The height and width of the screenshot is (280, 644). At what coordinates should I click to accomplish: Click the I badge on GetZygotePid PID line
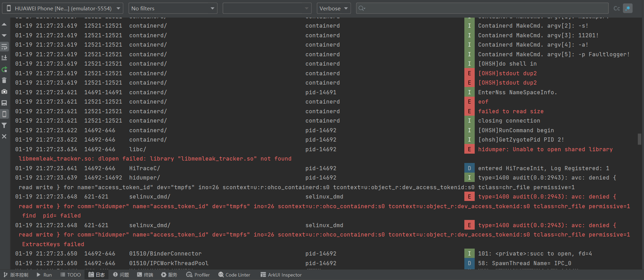pyautogui.click(x=469, y=140)
